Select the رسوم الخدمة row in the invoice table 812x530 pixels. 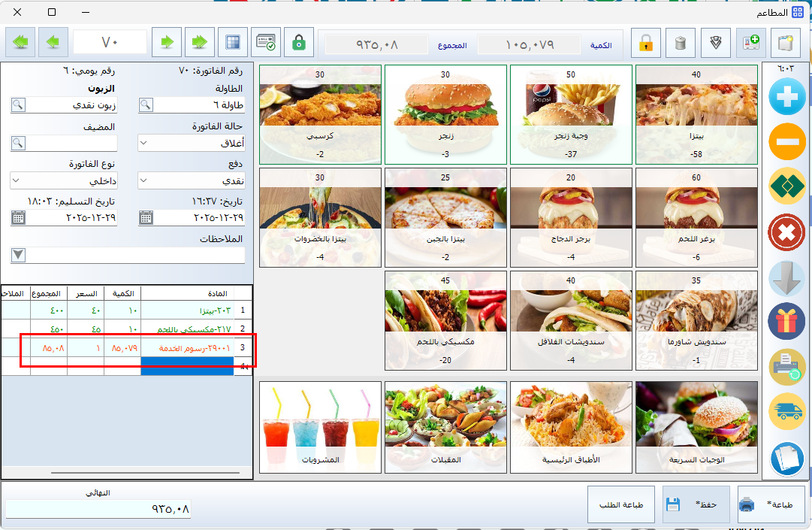pyautogui.click(x=186, y=348)
